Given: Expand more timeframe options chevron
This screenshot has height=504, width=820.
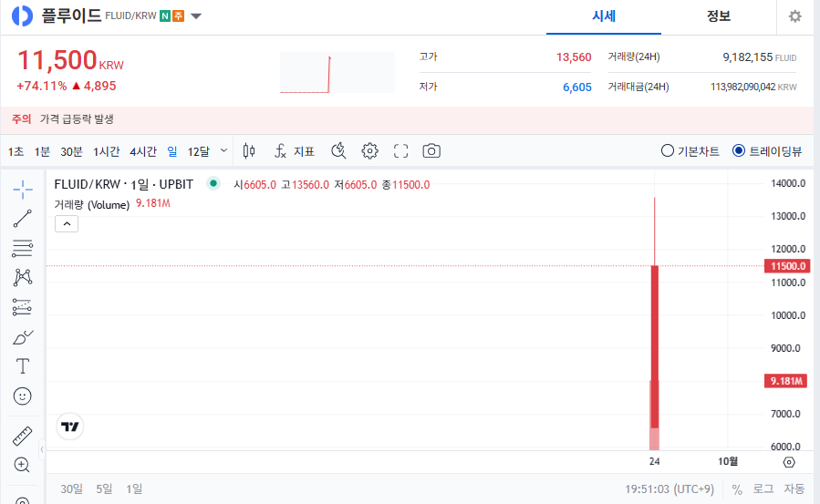Looking at the screenshot, I should pyautogui.click(x=223, y=151).
